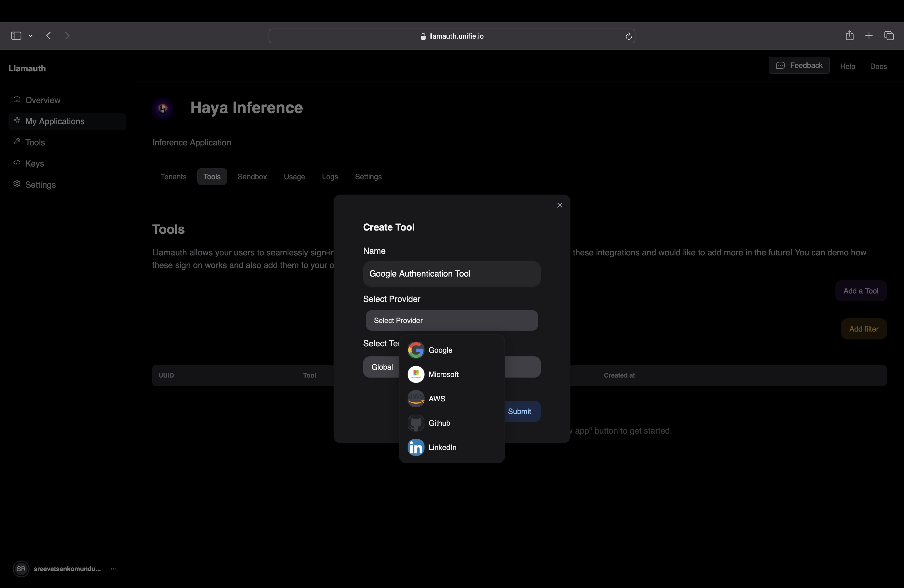Choose Google text in provider list

point(440,350)
